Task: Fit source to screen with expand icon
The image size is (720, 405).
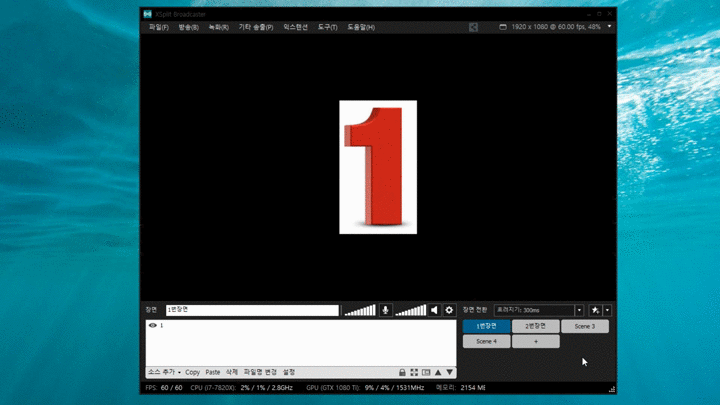Action: click(414, 372)
